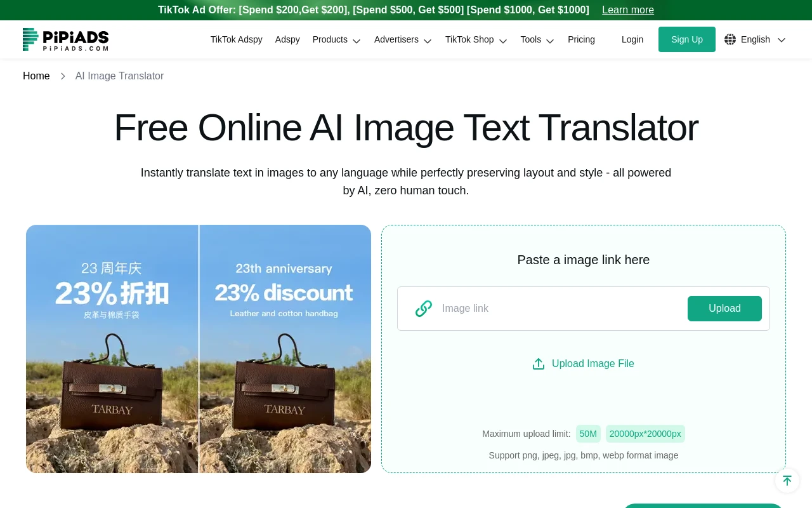Click the breadcrumb chevron after Home

click(x=62, y=76)
